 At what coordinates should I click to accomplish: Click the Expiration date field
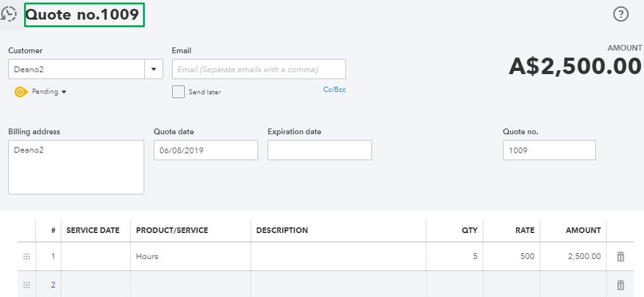(x=319, y=150)
